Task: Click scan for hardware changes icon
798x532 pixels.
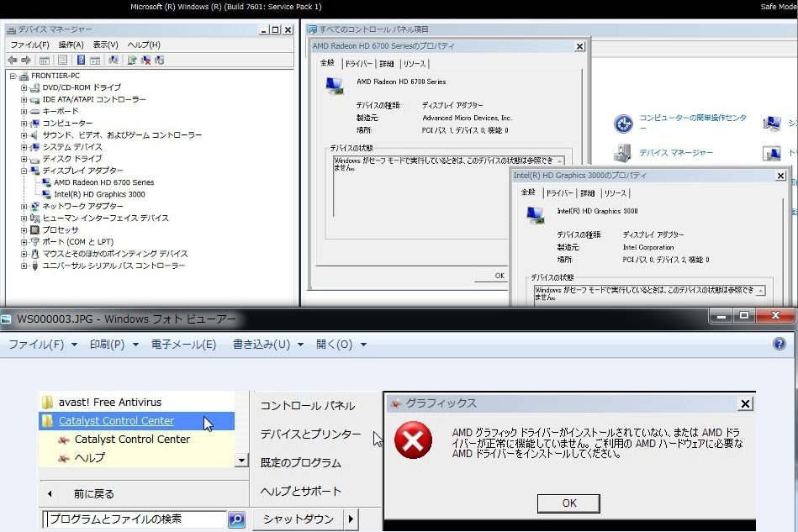Action: click(x=114, y=60)
